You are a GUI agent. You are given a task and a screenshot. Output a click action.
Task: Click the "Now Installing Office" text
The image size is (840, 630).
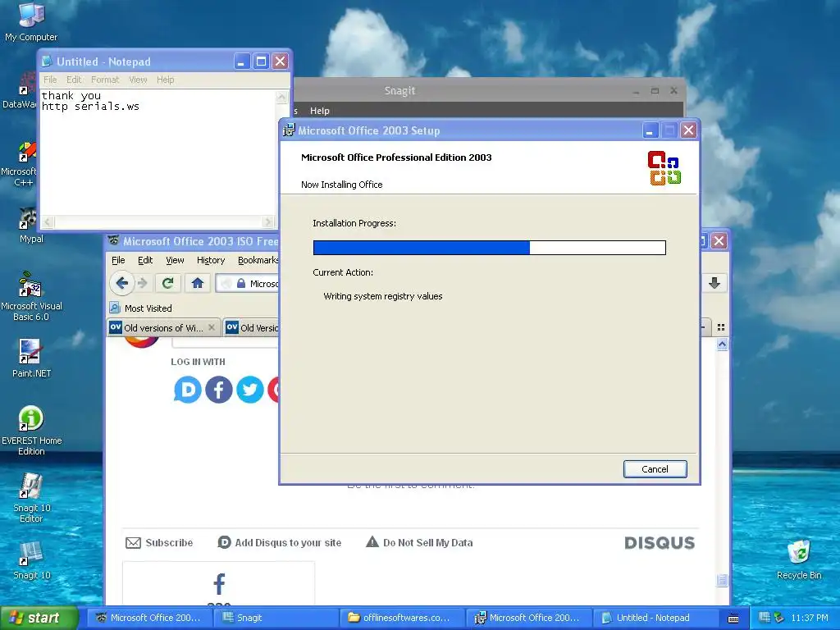coord(342,185)
